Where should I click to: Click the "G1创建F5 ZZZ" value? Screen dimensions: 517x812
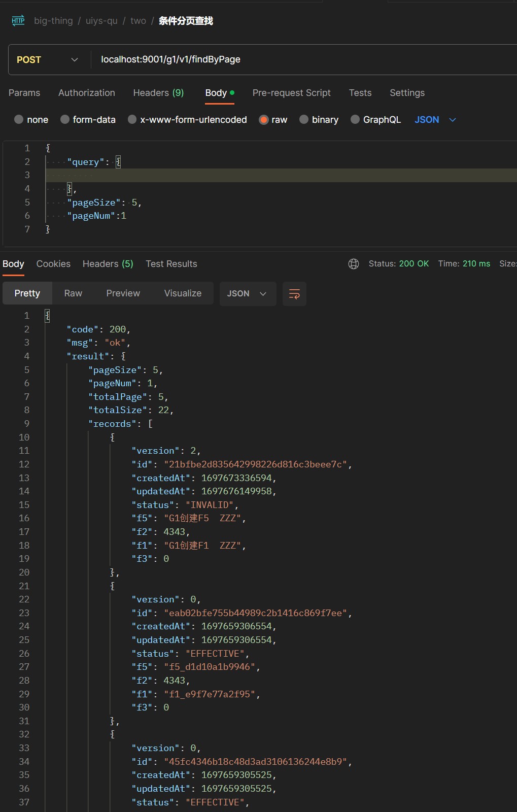click(202, 518)
